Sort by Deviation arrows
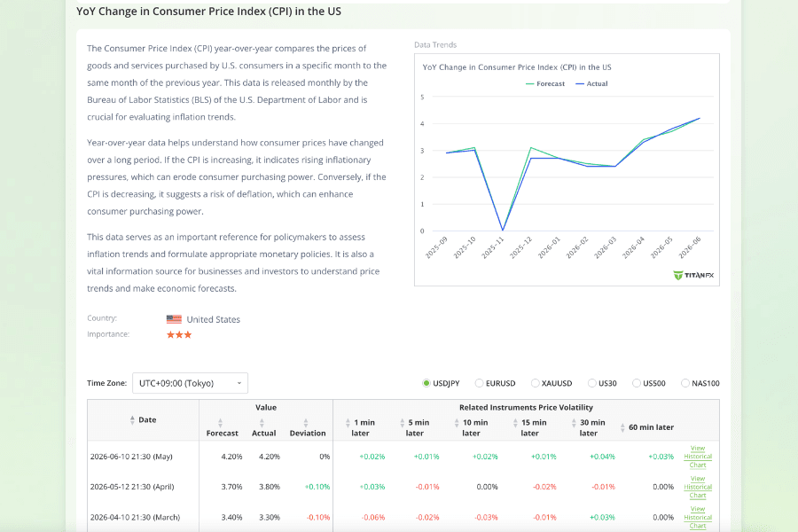The image size is (798, 532). [306, 423]
